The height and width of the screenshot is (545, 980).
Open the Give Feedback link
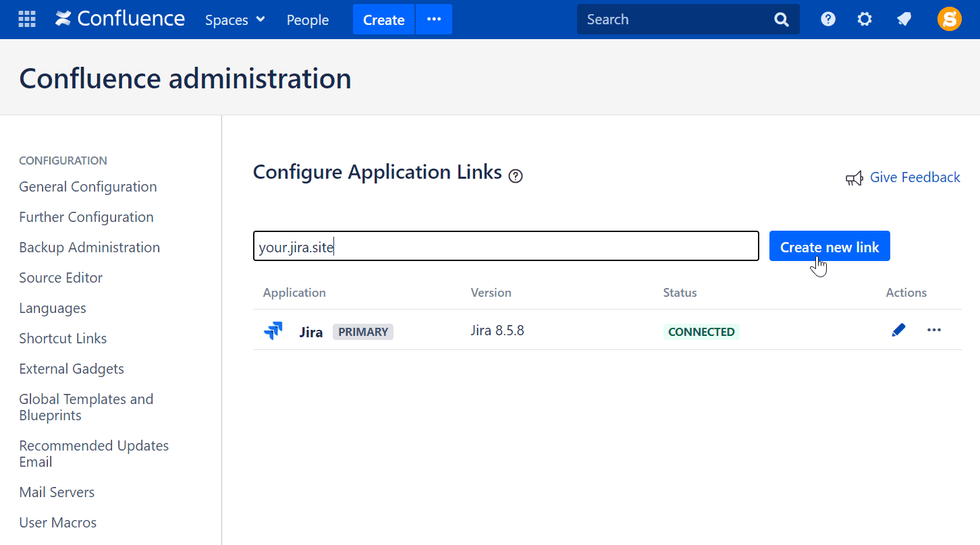point(915,177)
